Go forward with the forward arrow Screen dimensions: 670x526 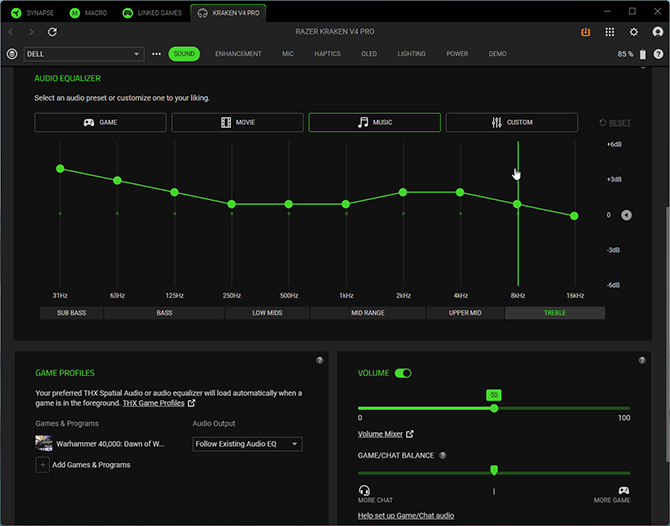pyautogui.click(x=31, y=32)
